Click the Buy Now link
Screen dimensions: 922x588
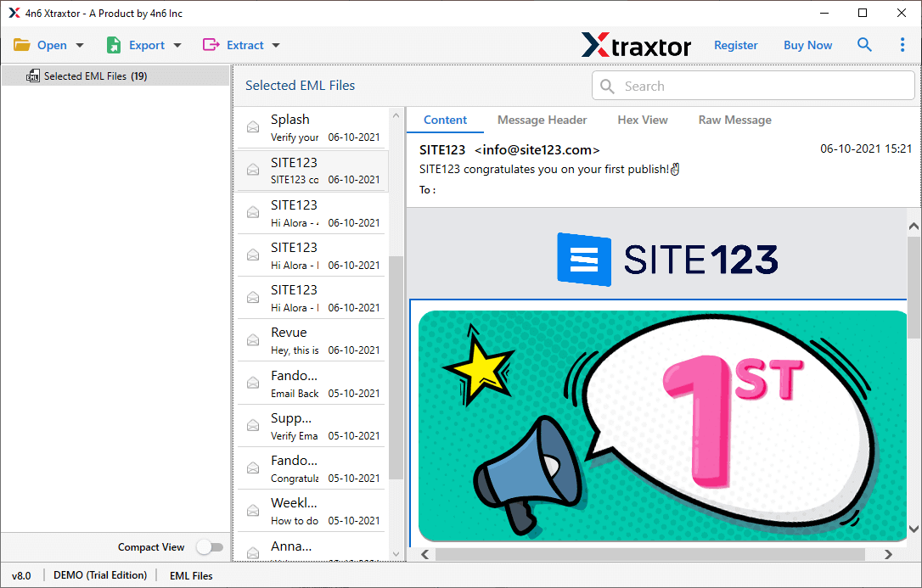[807, 45]
